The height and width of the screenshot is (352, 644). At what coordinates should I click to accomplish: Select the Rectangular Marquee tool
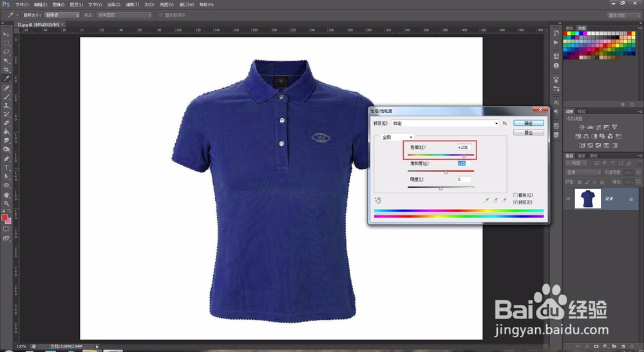tap(6, 43)
